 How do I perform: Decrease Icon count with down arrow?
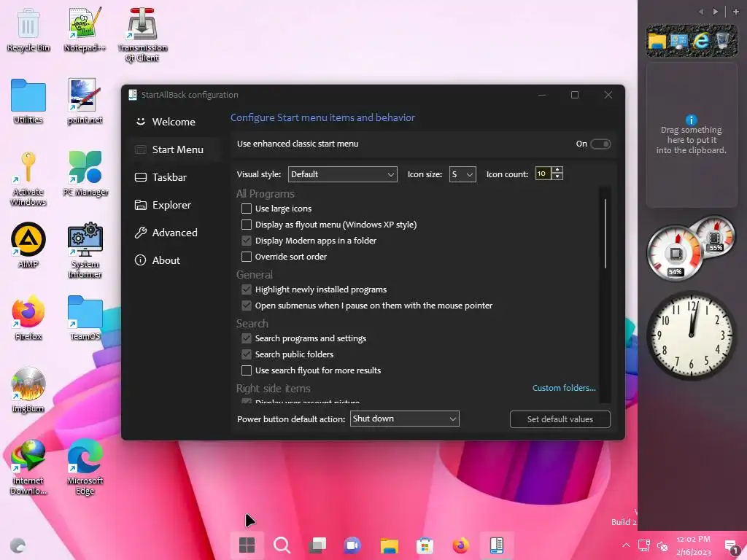[557, 177]
